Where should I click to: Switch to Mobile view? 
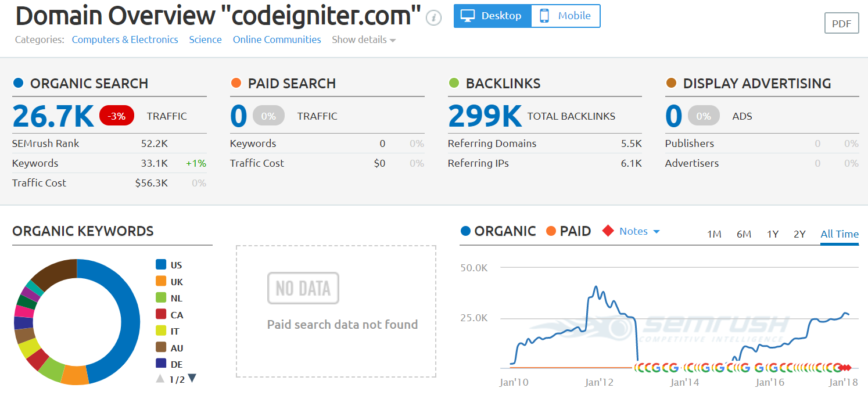[x=566, y=16]
